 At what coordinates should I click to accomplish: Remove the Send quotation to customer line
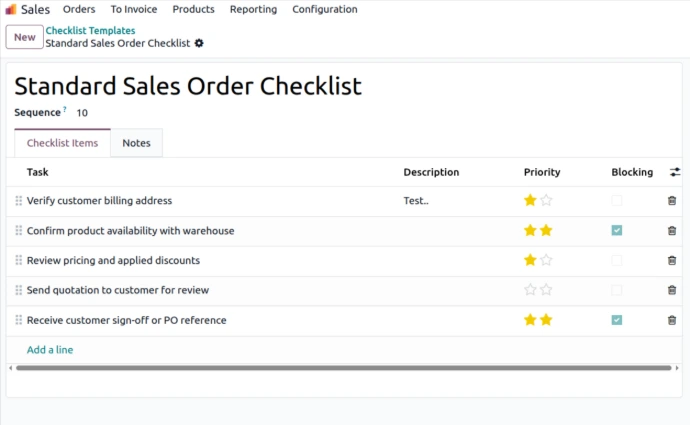click(x=672, y=290)
